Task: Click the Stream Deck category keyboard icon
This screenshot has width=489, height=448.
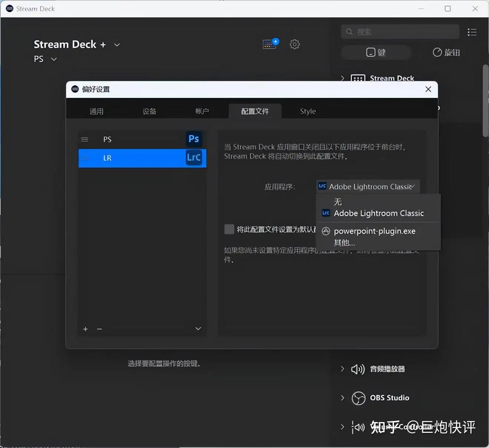Action: point(358,78)
